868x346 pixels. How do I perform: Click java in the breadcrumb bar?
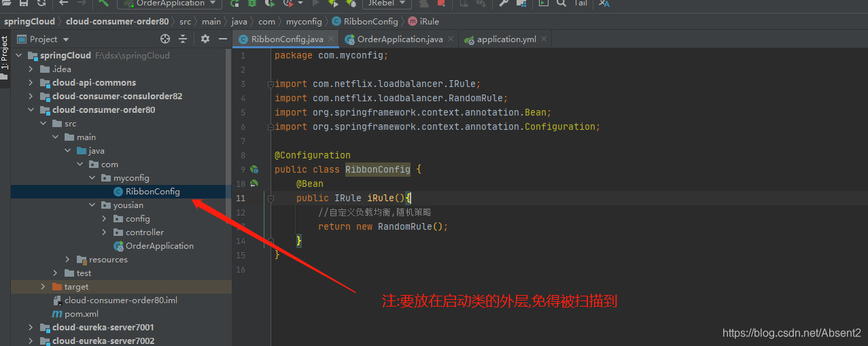239,22
